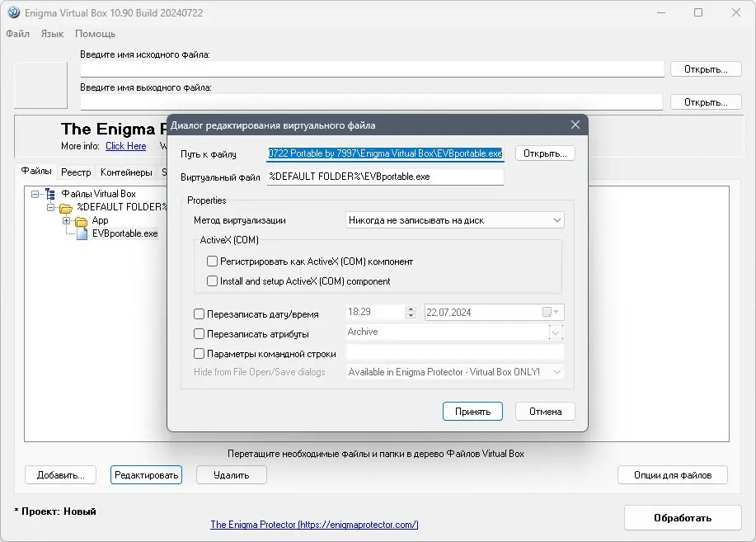Screen dimensions: 756x542
Task: Close the virtual file edit dialog
Action: pos(575,125)
